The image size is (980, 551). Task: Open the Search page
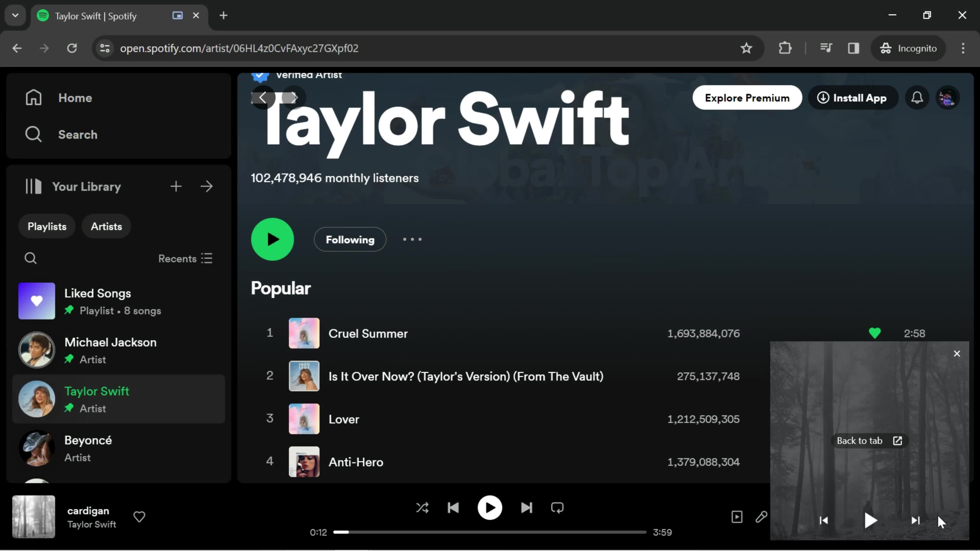(x=61, y=134)
